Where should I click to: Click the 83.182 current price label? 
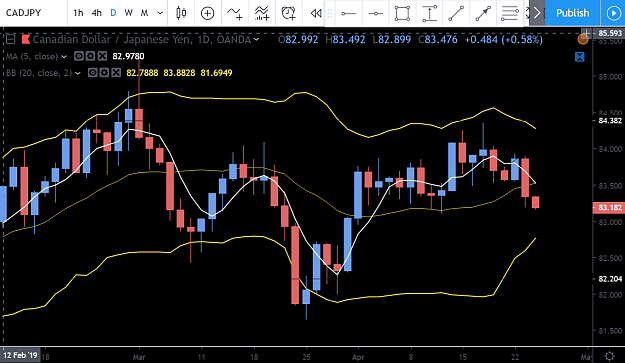tap(609, 208)
